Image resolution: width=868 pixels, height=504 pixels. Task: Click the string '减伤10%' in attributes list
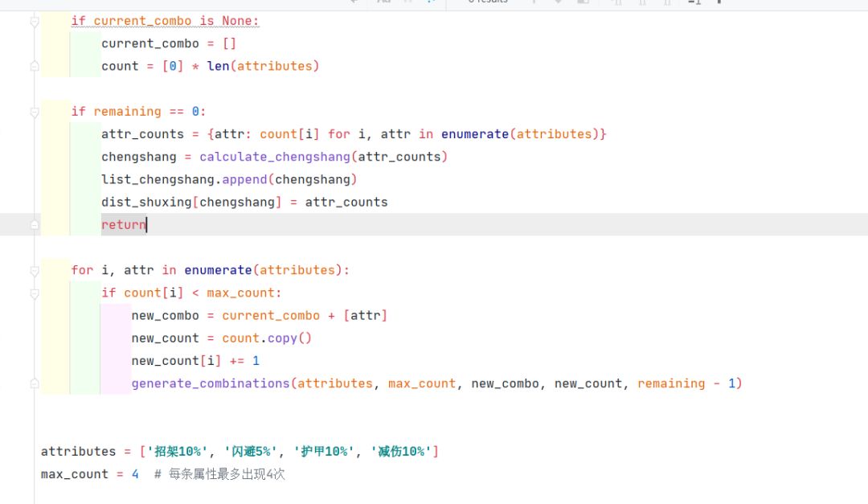point(401,452)
